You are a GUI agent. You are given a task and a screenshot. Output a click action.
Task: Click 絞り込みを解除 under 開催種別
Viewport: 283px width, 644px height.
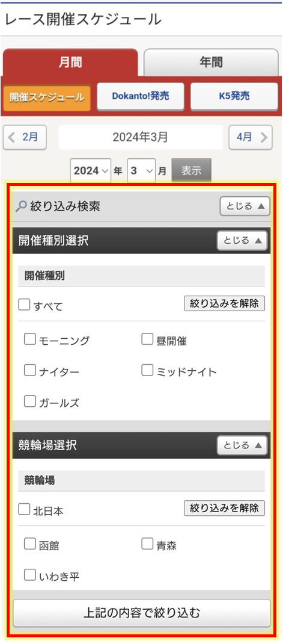224,303
